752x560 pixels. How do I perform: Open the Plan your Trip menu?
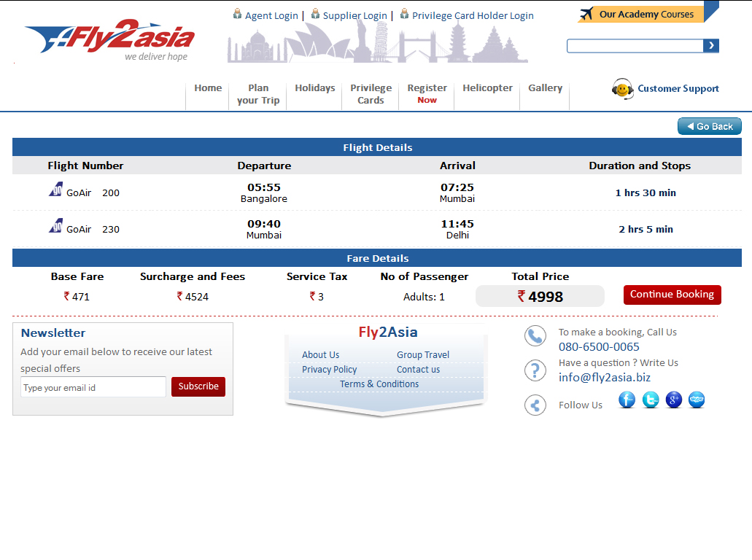pos(258,94)
